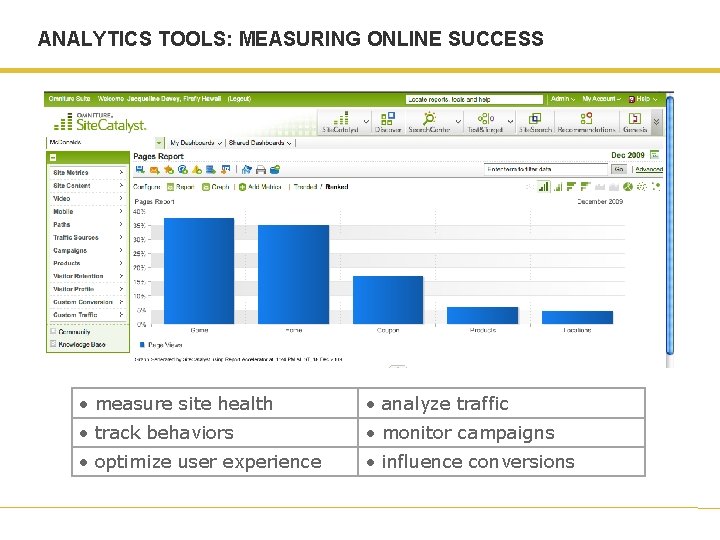
Task: Click the printer icon in report toolbar
Action: (x=260, y=170)
